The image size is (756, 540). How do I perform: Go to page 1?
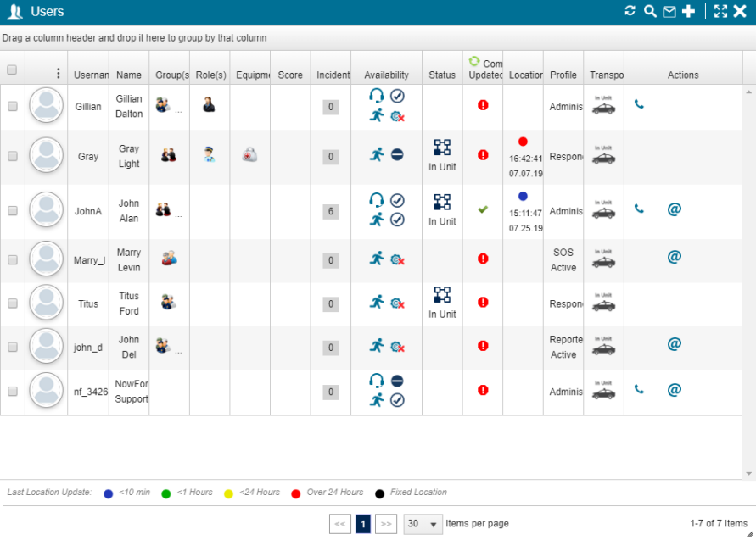363,524
